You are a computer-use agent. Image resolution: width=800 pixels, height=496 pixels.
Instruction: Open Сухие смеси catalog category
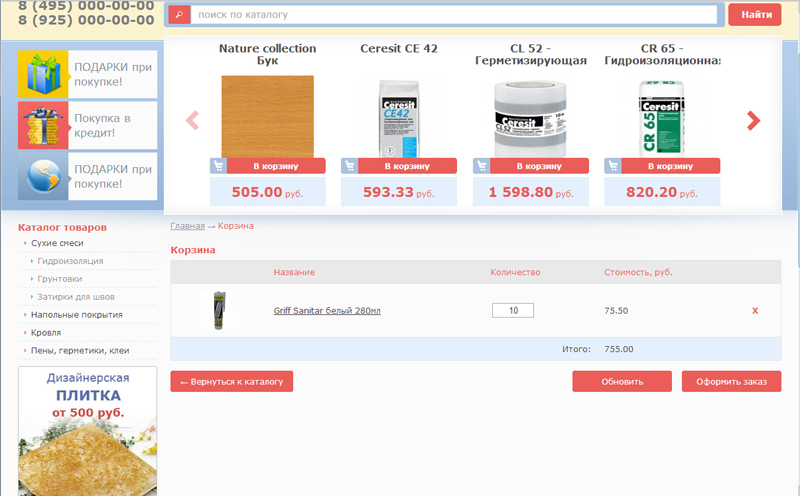[57, 243]
